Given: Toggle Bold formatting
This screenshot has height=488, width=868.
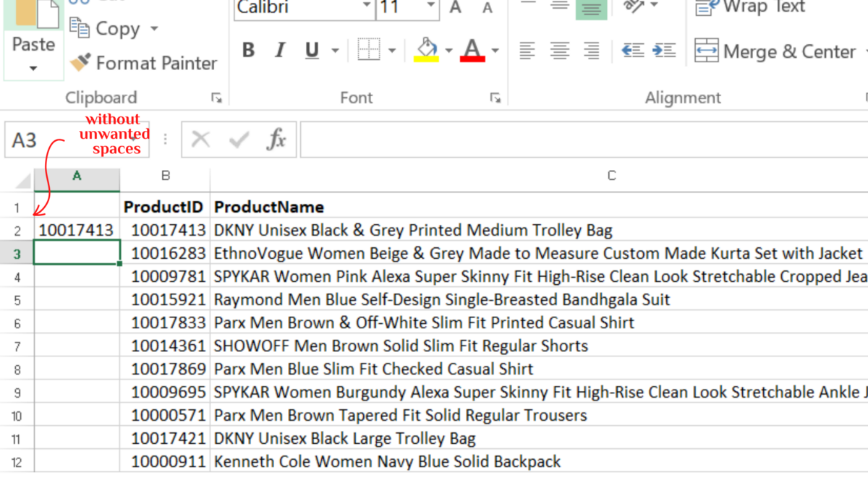Looking at the screenshot, I should coord(248,51).
